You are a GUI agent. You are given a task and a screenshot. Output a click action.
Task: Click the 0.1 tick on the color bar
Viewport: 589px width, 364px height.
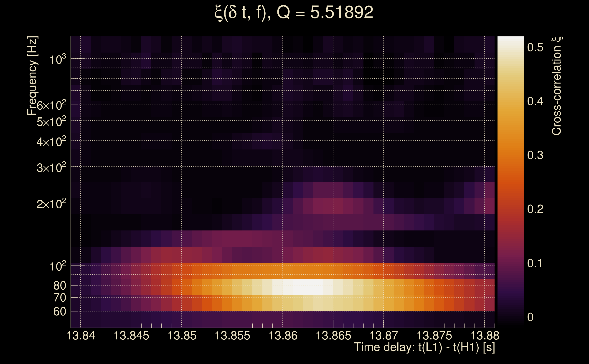pos(535,263)
